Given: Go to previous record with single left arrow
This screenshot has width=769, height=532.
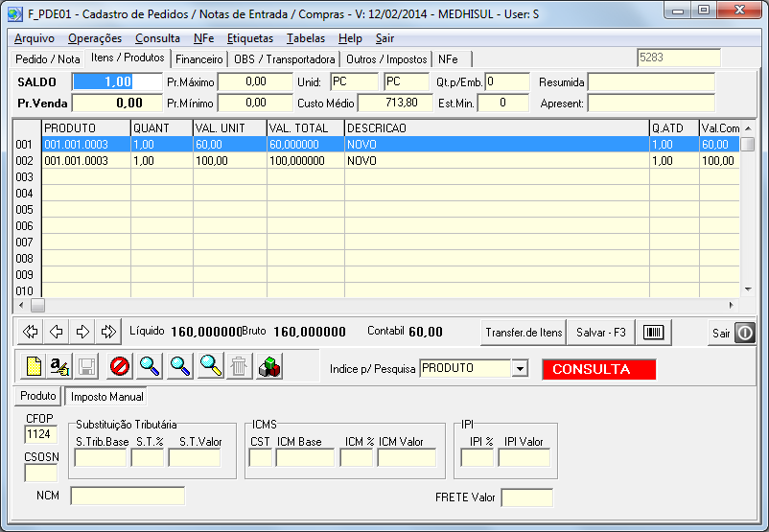Looking at the screenshot, I should click(56, 332).
